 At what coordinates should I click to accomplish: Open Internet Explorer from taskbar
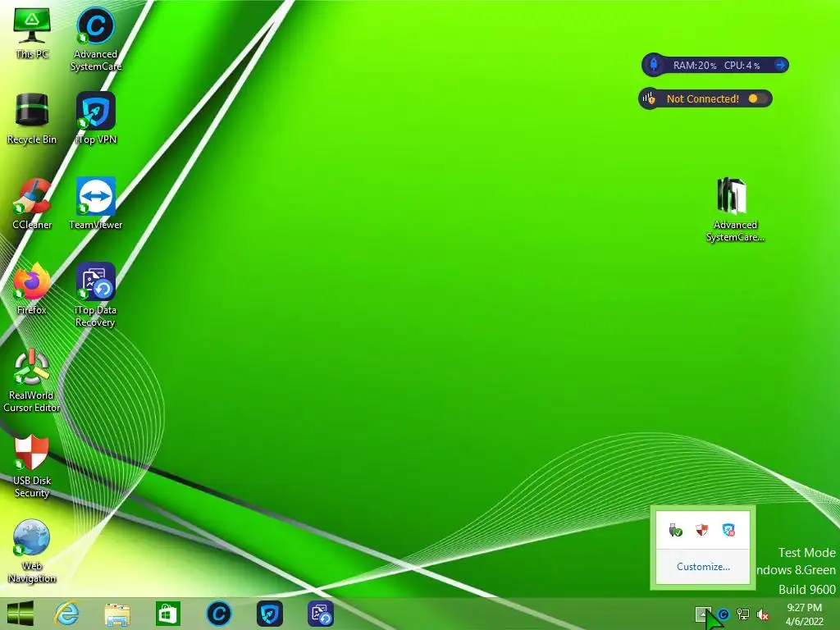66,614
